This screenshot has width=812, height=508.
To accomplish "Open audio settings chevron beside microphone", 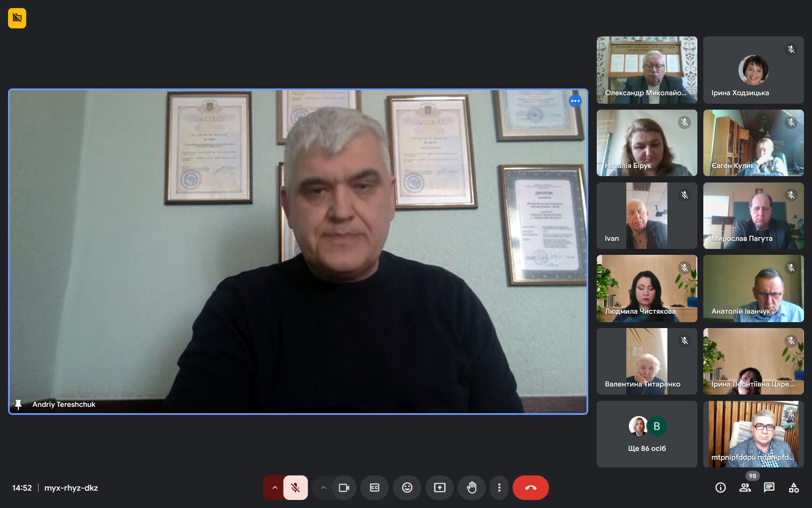I will (274, 488).
